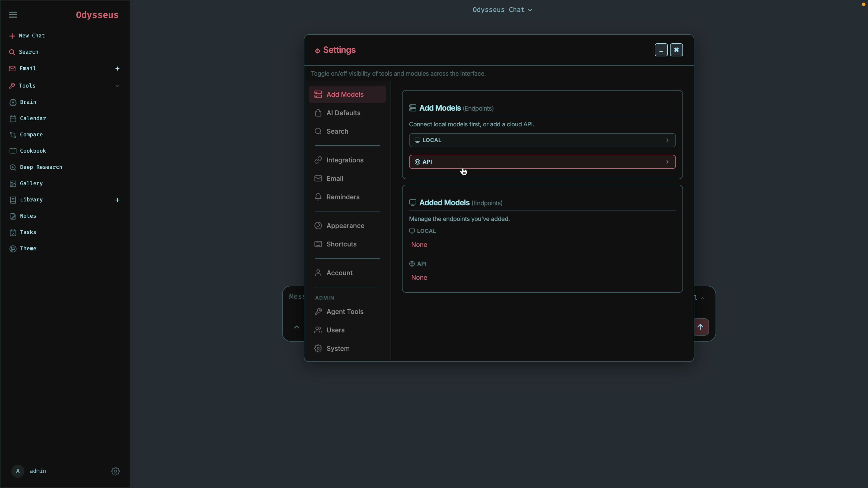This screenshot has height=488, width=868.
Task: Click 'None' under Added Models API
Action: (419, 278)
